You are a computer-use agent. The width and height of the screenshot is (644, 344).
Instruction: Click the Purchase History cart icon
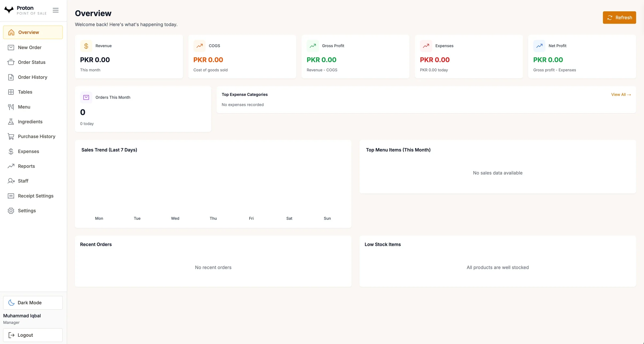(x=11, y=136)
